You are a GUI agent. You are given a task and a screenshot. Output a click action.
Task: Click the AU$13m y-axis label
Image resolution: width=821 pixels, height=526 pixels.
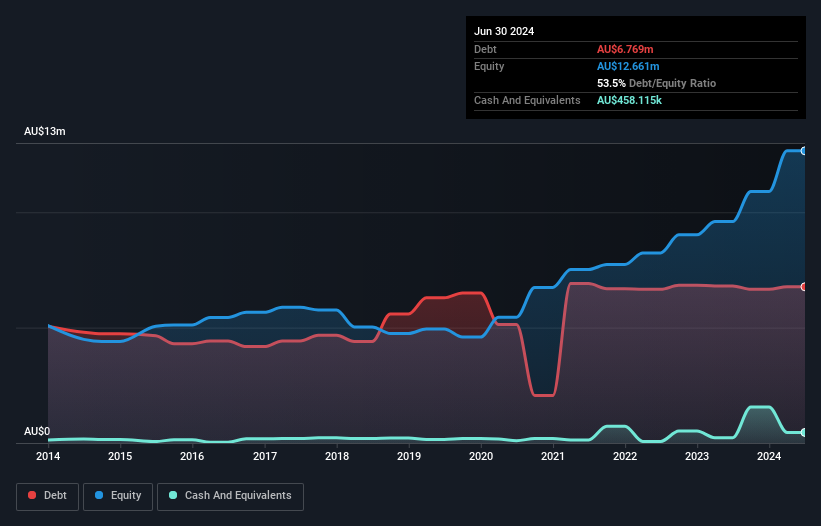pos(45,132)
